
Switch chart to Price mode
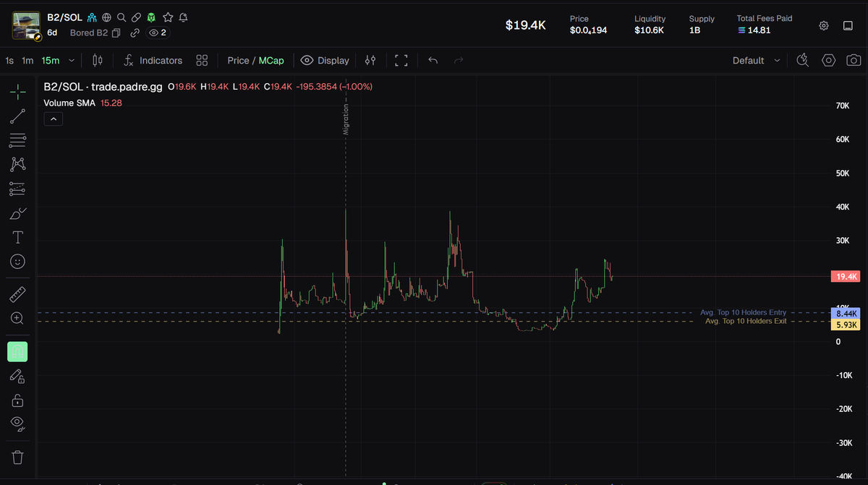pos(238,61)
